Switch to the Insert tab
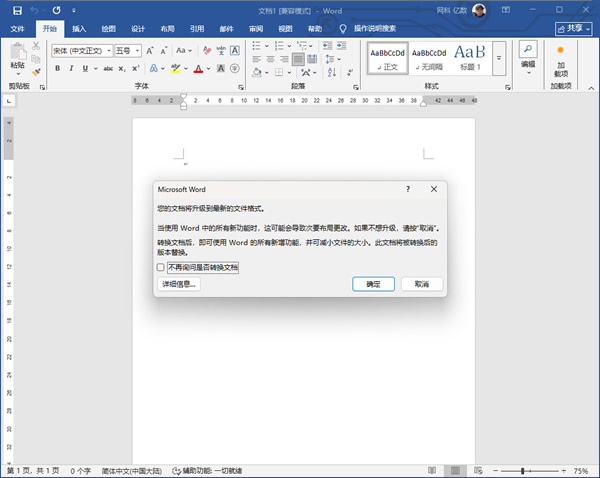This screenshot has height=478, width=600. coord(79,29)
